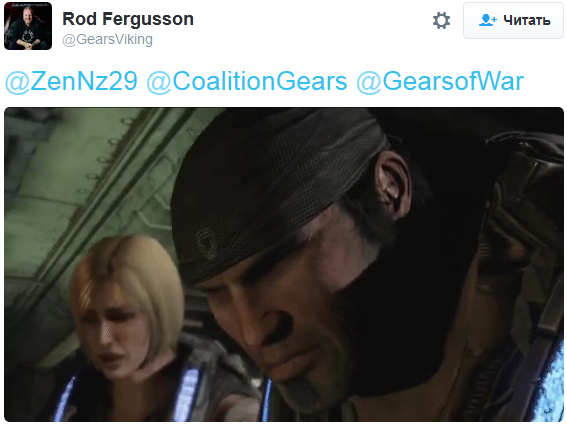Click the glowing blue armor lights in the GIF
This screenshot has width=567, height=426.
(x=188, y=394)
